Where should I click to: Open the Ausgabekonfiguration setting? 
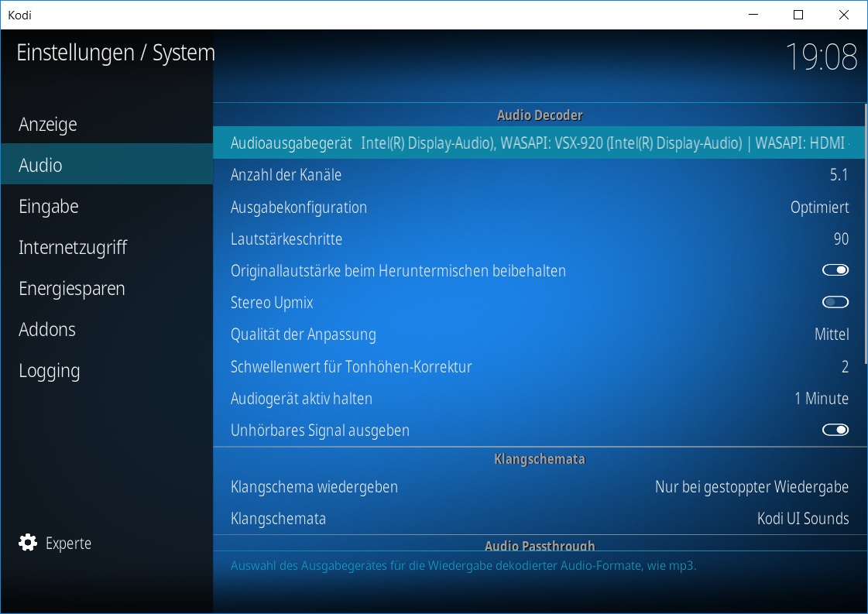pos(539,207)
